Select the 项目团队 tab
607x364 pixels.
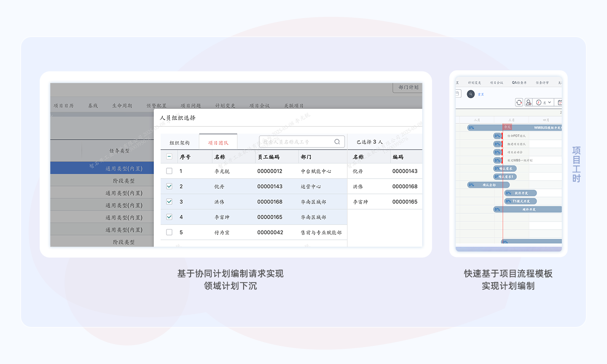point(218,143)
